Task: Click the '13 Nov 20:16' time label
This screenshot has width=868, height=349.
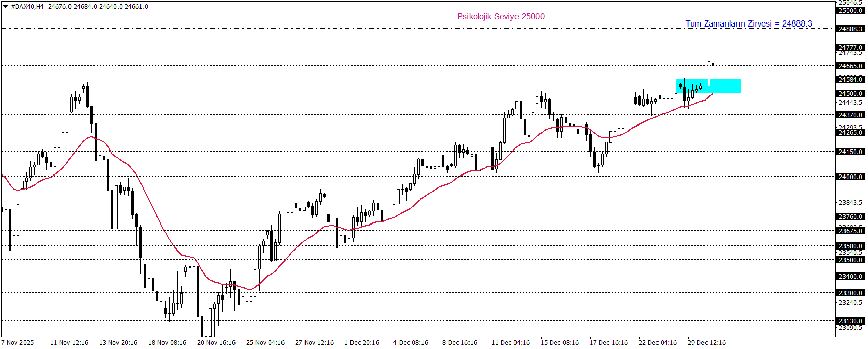Action: [x=118, y=342]
